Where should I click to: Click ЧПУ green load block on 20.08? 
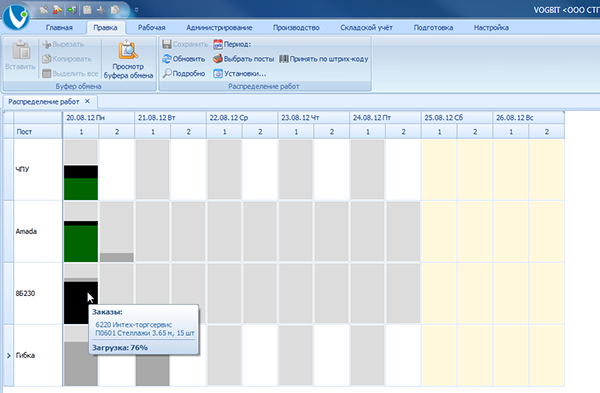click(x=81, y=189)
